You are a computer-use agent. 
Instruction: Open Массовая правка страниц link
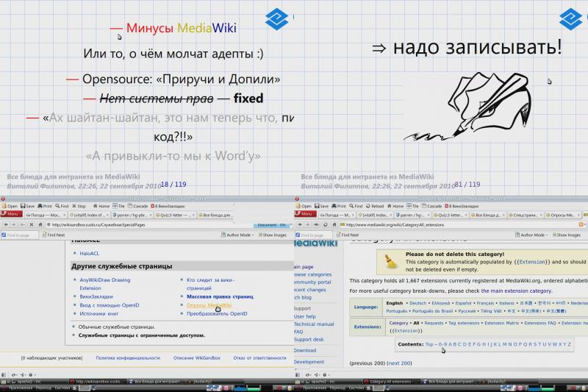(220, 296)
